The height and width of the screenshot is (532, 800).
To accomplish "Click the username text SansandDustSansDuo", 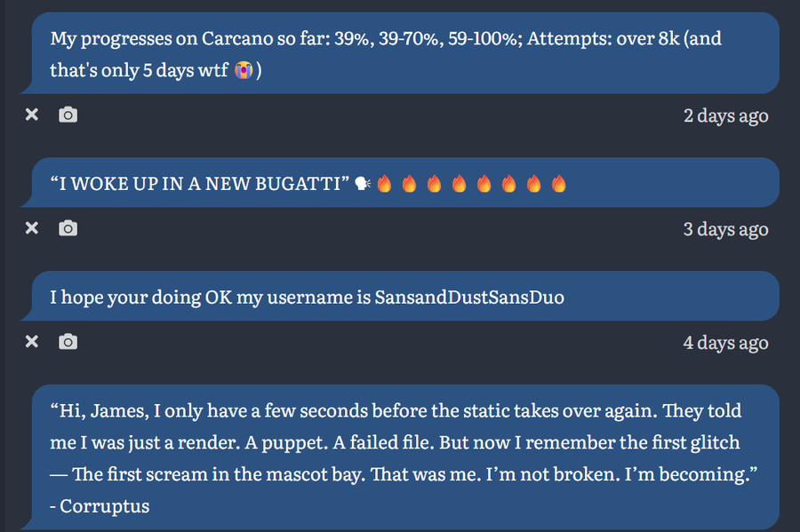I will coord(469,297).
